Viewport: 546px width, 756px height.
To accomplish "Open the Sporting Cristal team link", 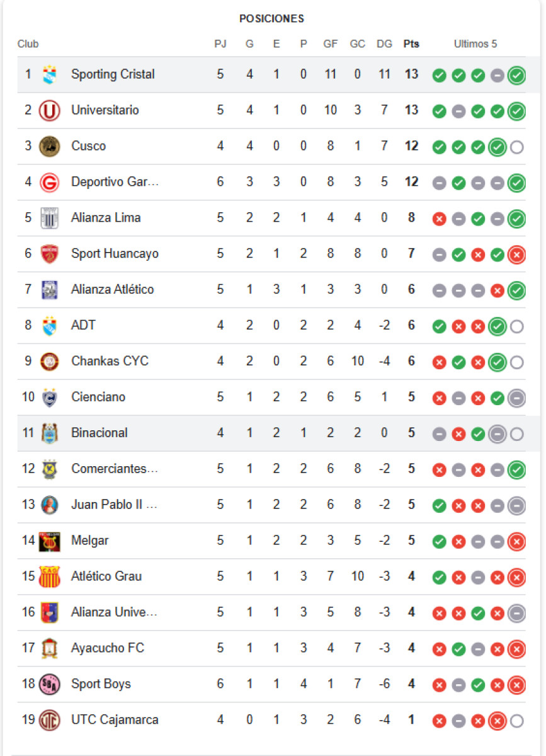I will pos(113,74).
